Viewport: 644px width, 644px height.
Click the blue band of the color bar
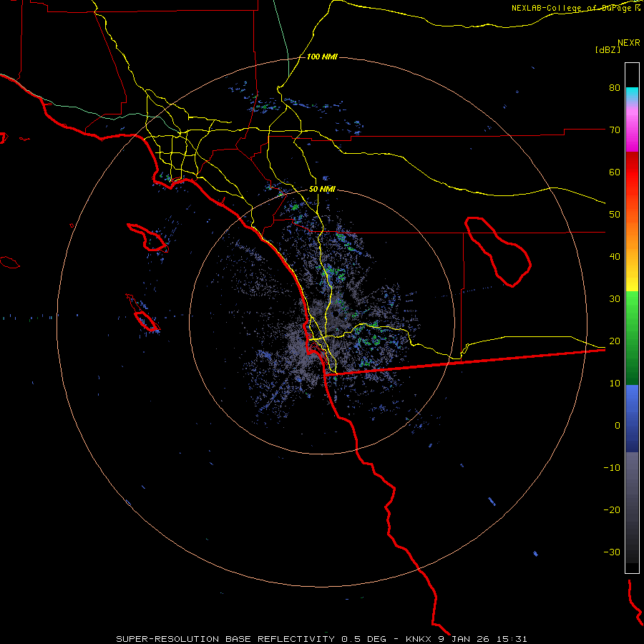pos(632,418)
